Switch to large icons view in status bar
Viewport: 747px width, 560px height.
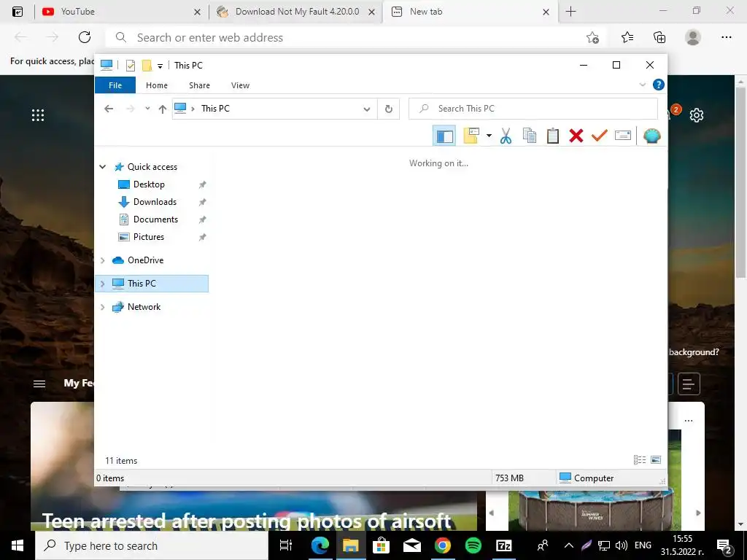click(x=656, y=460)
